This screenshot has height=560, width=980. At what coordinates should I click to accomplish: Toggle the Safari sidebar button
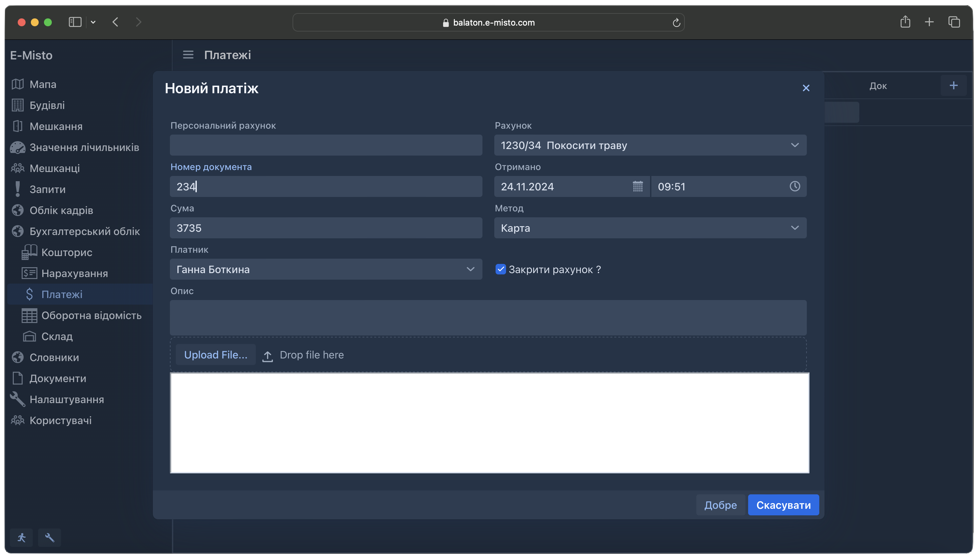pyautogui.click(x=75, y=22)
